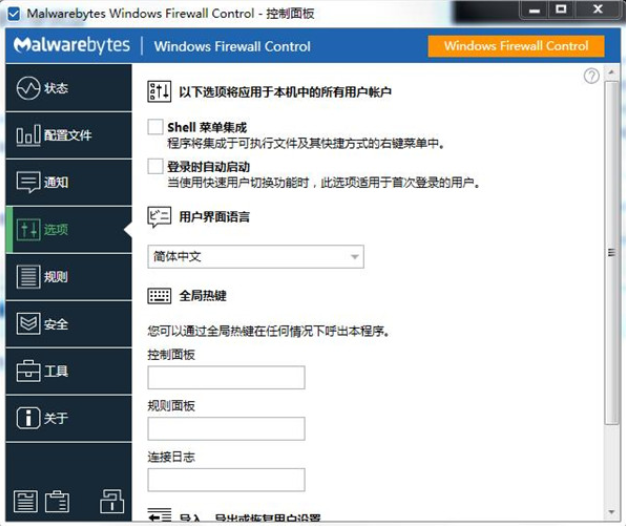Image resolution: width=626 pixels, height=526 pixels.
Task: Click the security shield-stack icon
Action: (28, 324)
